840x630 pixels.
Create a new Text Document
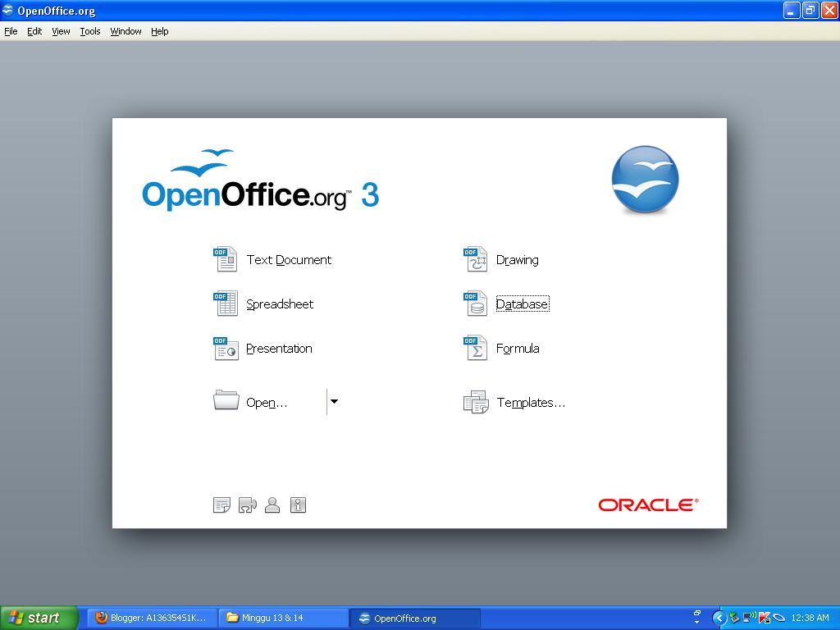point(289,260)
